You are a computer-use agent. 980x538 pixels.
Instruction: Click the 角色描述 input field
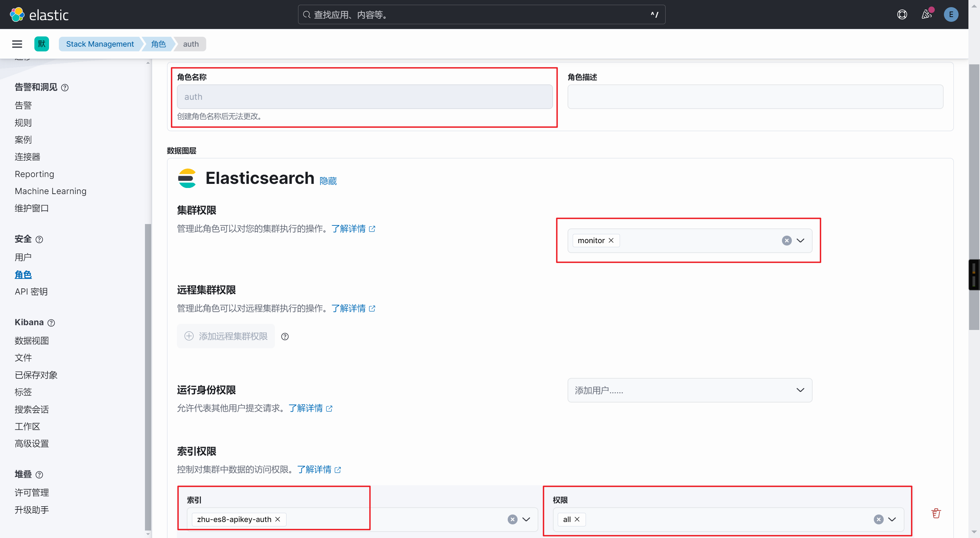pos(755,97)
